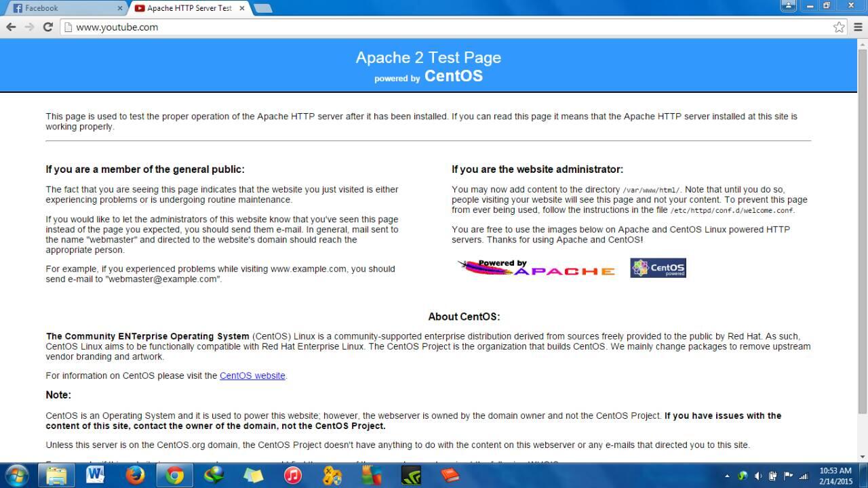Click the "If you are the website administrator:" heading
868x488 pixels.
click(x=537, y=169)
